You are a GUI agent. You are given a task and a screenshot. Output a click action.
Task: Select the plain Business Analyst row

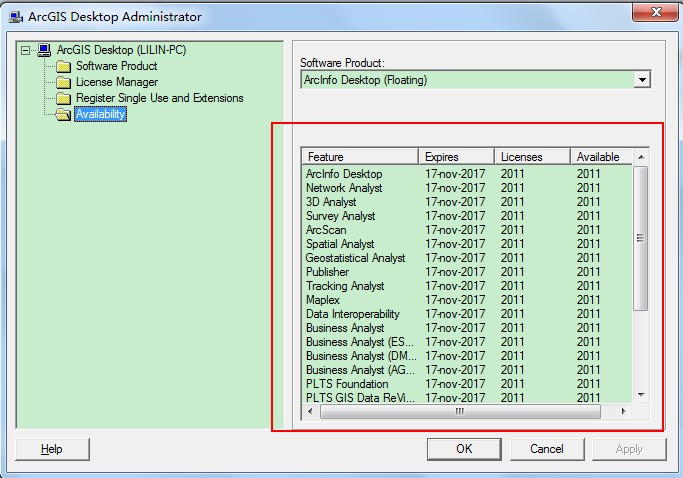(x=467, y=328)
